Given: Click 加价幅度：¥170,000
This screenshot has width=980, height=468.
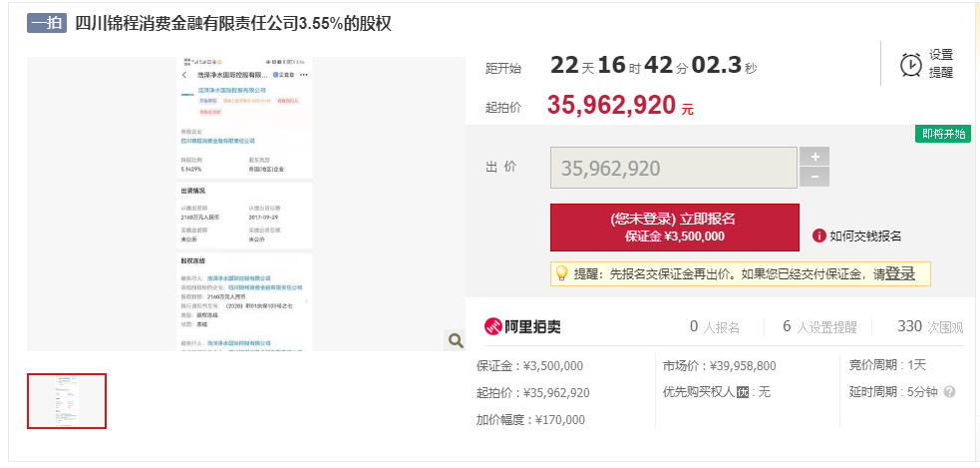Looking at the screenshot, I should coord(530,420).
